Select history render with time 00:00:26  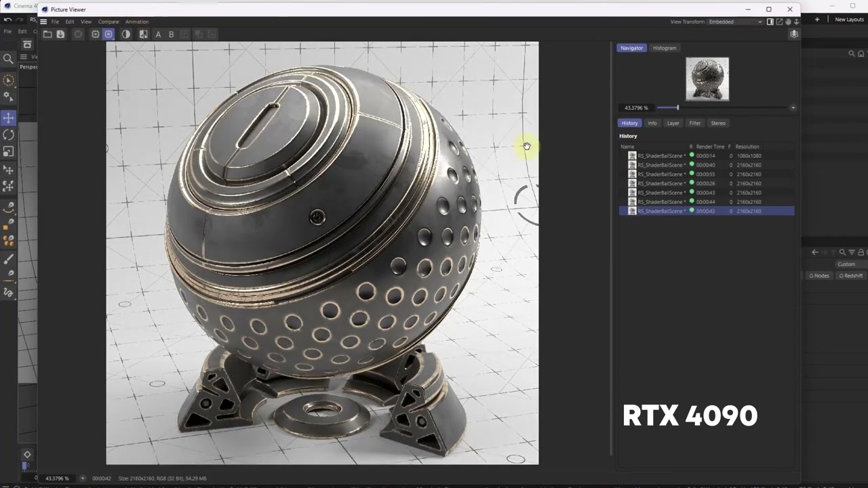point(707,183)
